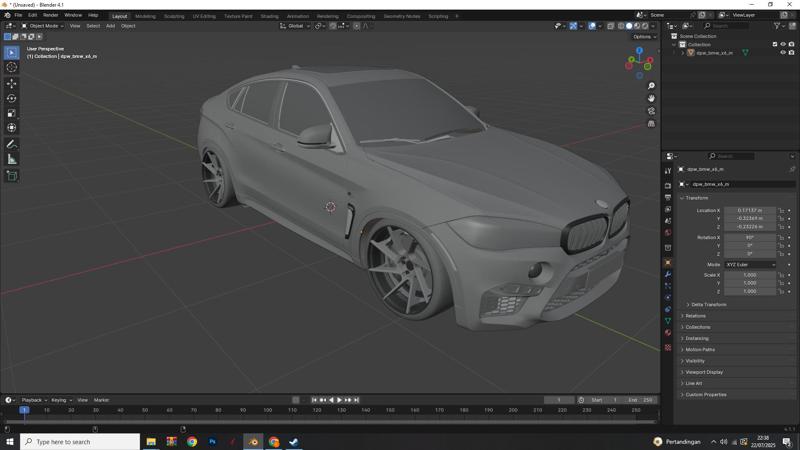Lock Location X with the padlock icon
This screenshot has width=800, height=450.
tap(781, 210)
